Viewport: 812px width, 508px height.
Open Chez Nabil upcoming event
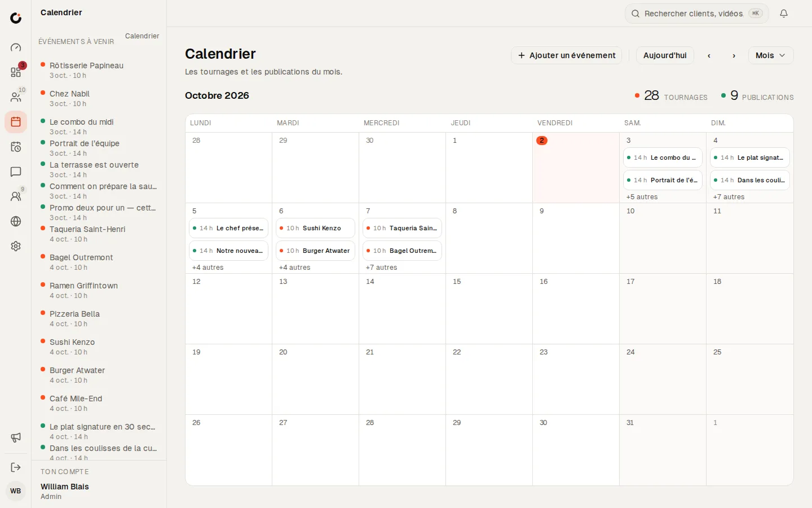99,98
